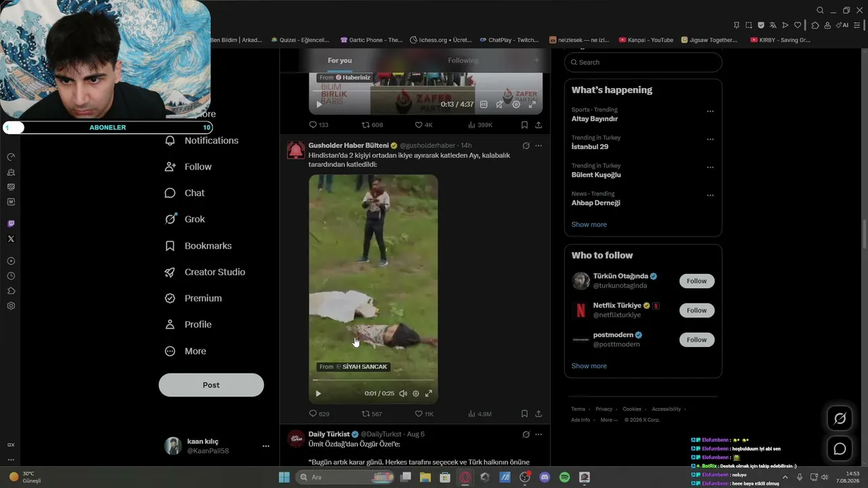Screen dimensions: 868x488
Task: Expand hidden system tray icons
Action: point(785,477)
